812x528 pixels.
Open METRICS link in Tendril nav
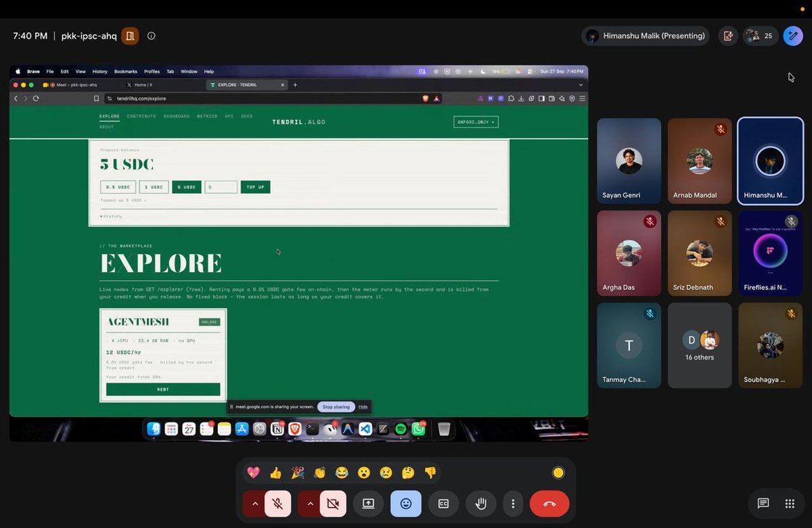207,116
